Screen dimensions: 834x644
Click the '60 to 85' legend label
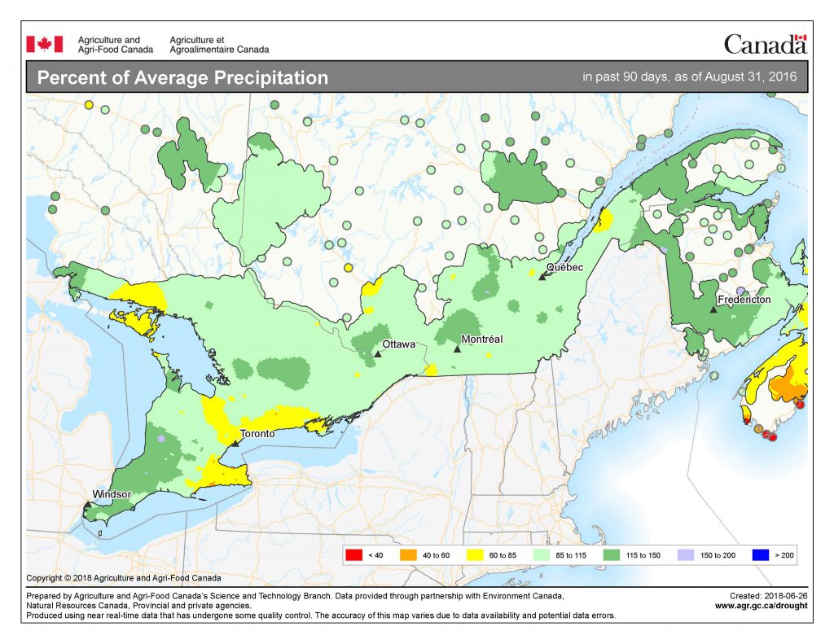click(x=503, y=555)
